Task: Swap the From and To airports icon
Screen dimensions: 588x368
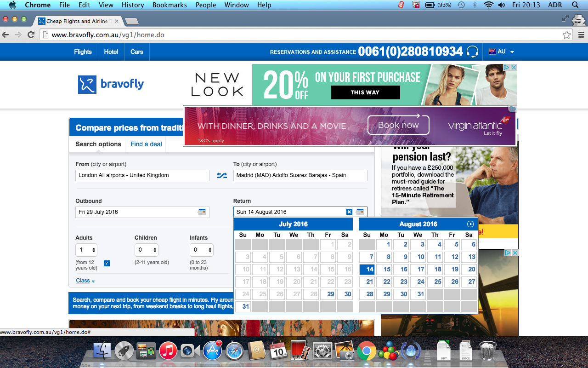Action: coord(222,175)
